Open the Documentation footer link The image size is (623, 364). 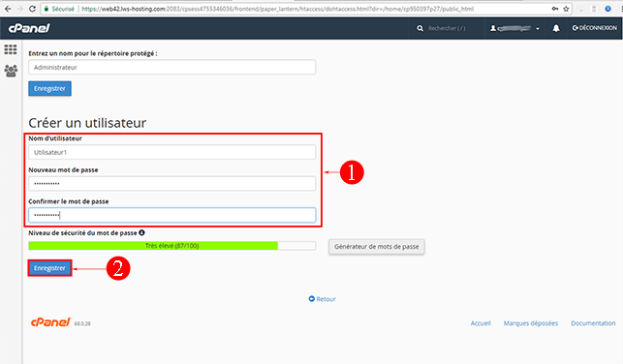point(593,323)
